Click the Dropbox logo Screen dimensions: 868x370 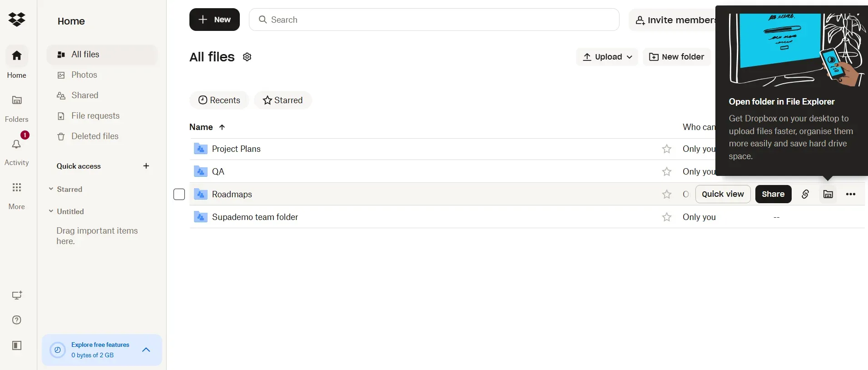click(17, 19)
